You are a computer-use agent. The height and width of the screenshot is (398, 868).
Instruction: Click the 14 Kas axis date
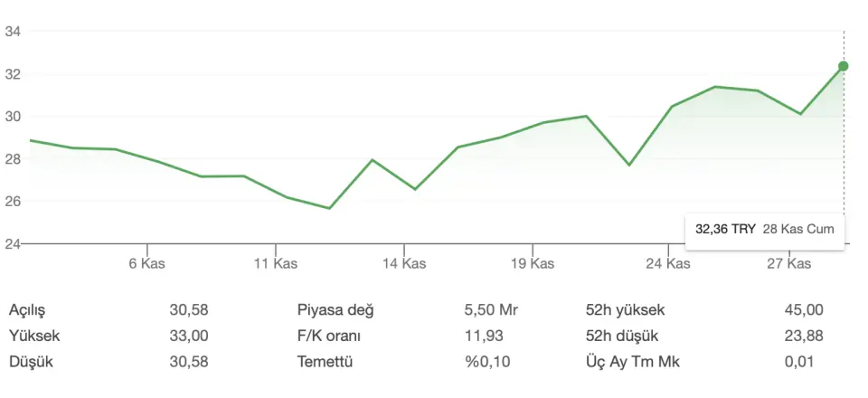point(403,264)
